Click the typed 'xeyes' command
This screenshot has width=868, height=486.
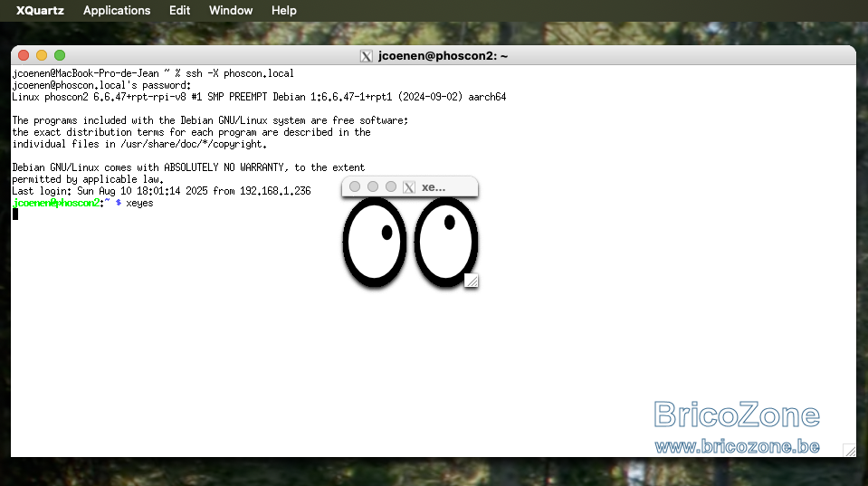[x=139, y=203]
